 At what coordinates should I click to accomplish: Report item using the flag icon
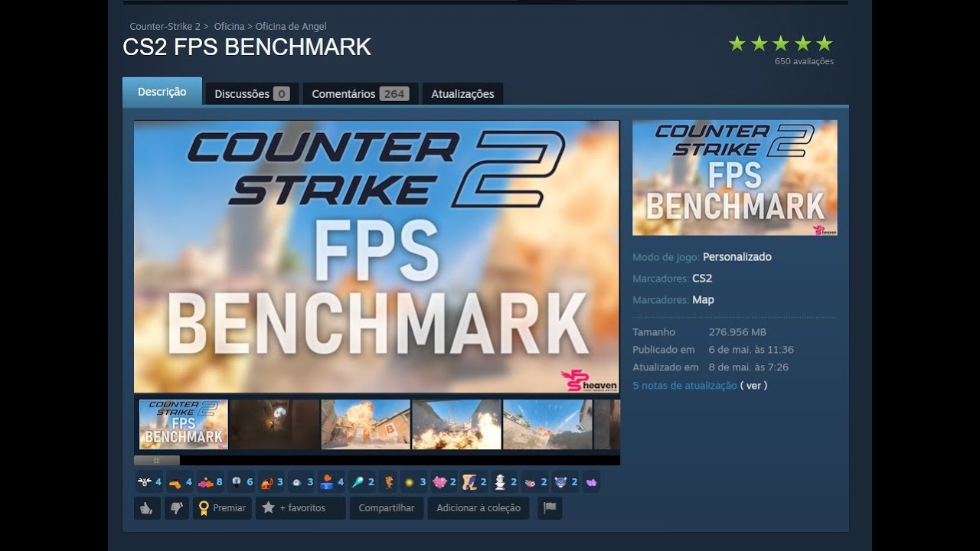pyautogui.click(x=550, y=508)
